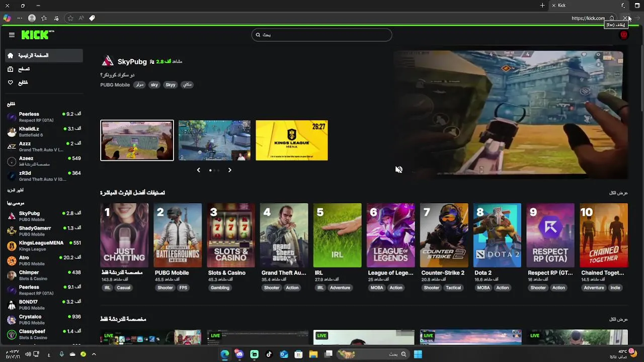Click the forward arrow beside the address bar
The width and height of the screenshot is (644, 362).
coord(637,18)
